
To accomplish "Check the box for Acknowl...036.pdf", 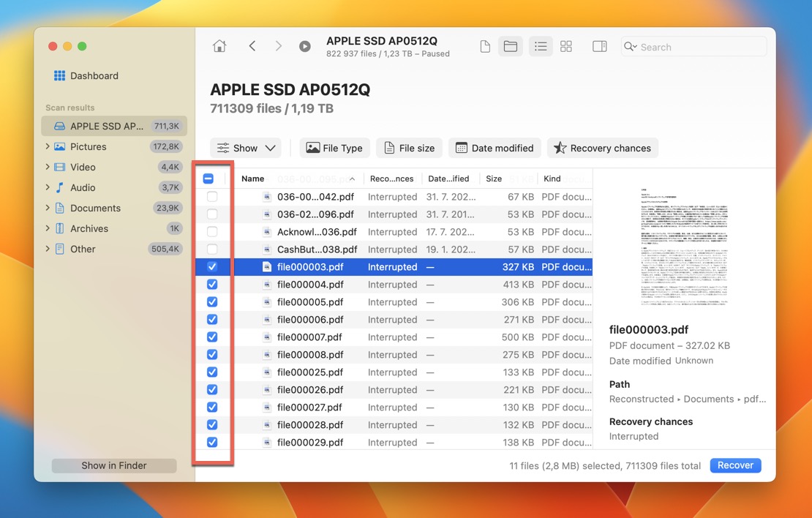I will point(212,231).
